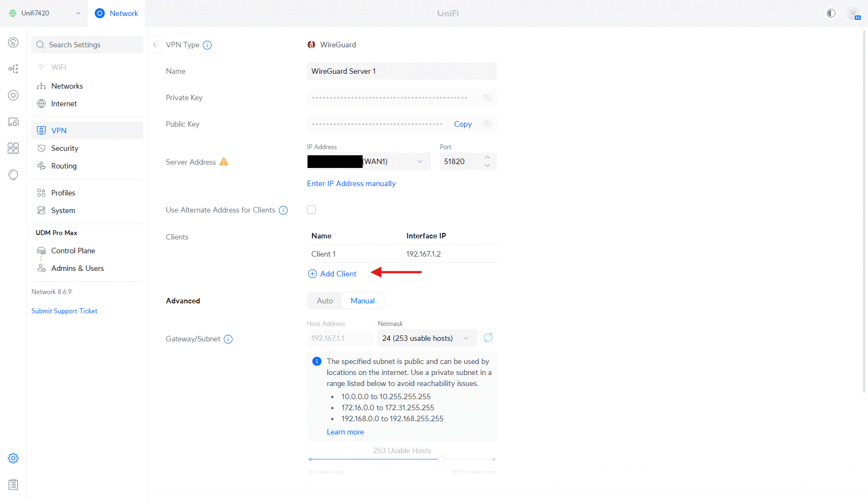Screen dimensions: 868x500
Task: Reveal the Private Key with eye icon
Action: coord(487,97)
